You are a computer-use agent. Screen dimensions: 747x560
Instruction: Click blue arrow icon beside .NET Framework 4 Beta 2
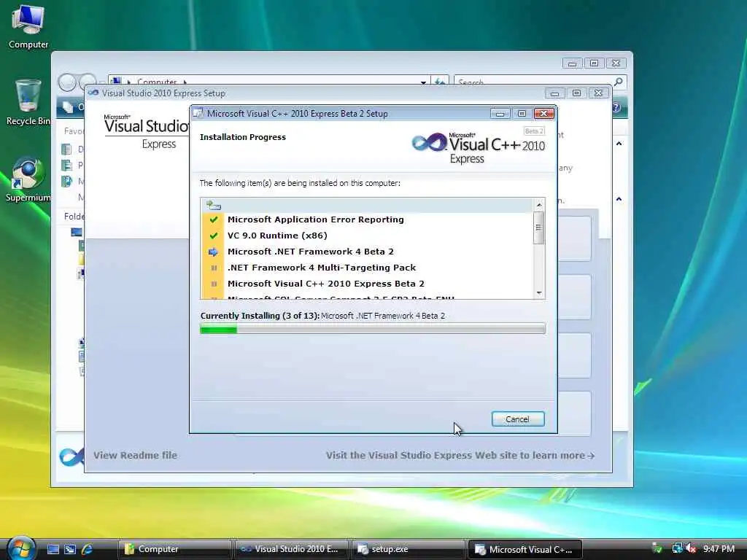point(213,252)
